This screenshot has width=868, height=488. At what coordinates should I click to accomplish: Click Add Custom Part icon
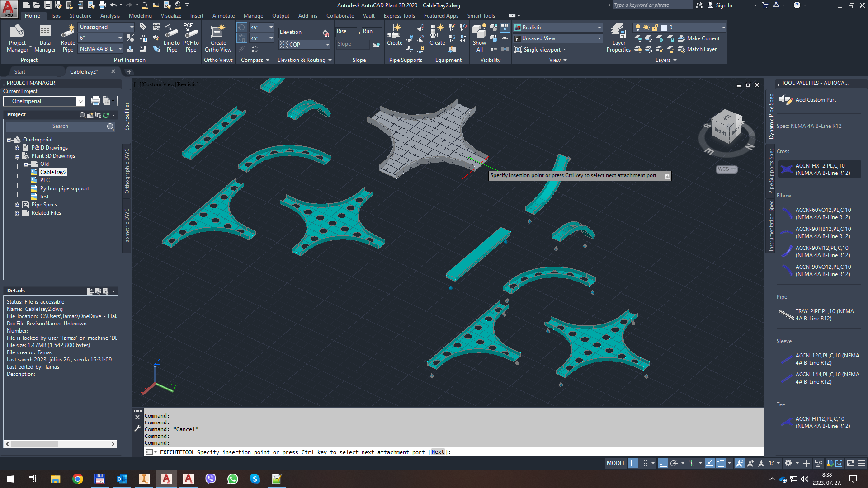point(786,99)
